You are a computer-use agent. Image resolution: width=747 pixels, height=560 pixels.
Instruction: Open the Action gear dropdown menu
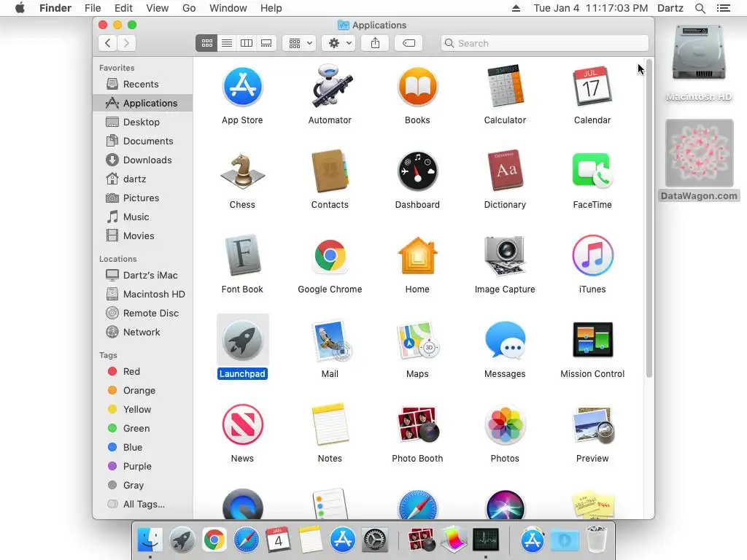(x=338, y=43)
